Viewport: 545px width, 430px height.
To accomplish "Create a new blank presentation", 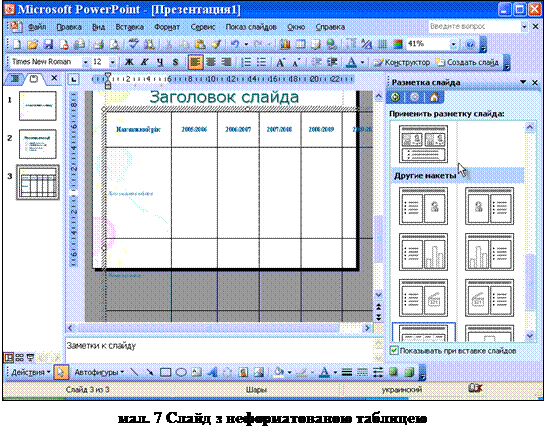I will [17, 44].
